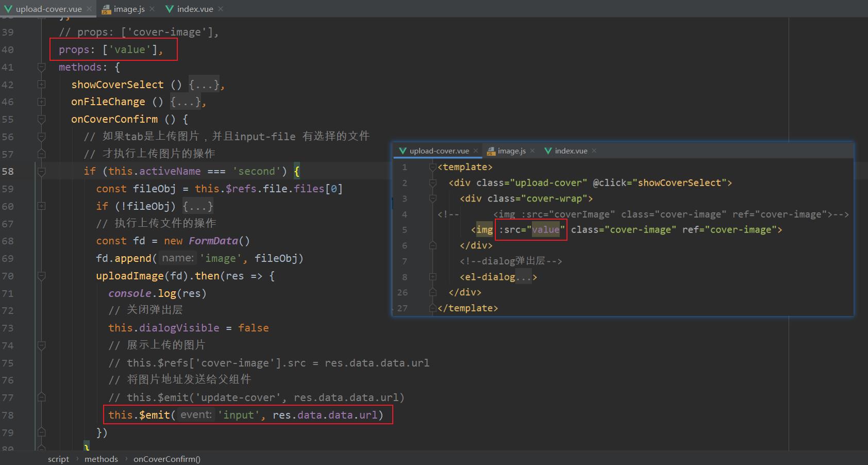
Task: Expand folded onFileChange at line 46 gutter
Action: [41, 102]
